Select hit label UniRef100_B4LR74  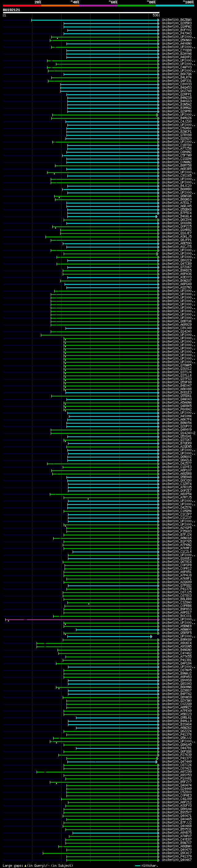tap(177, 78)
